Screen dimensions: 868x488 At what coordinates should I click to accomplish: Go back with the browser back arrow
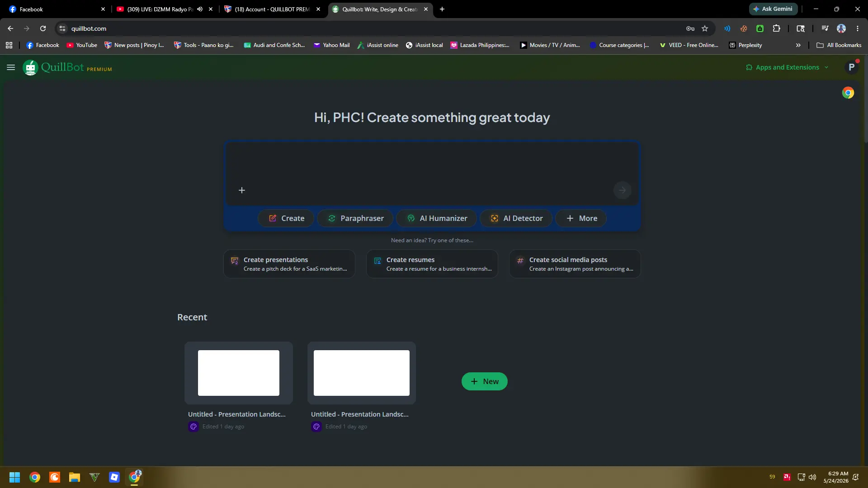pyautogui.click(x=10, y=28)
